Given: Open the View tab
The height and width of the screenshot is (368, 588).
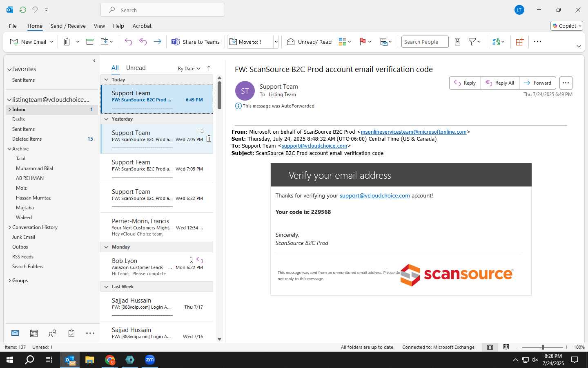Looking at the screenshot, I should tap(99, 26).
